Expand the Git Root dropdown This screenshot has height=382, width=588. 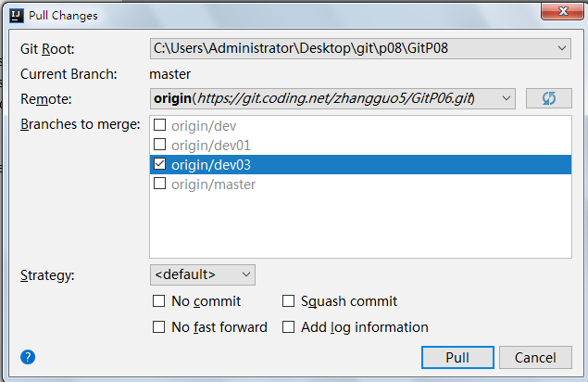click(563, 48)
